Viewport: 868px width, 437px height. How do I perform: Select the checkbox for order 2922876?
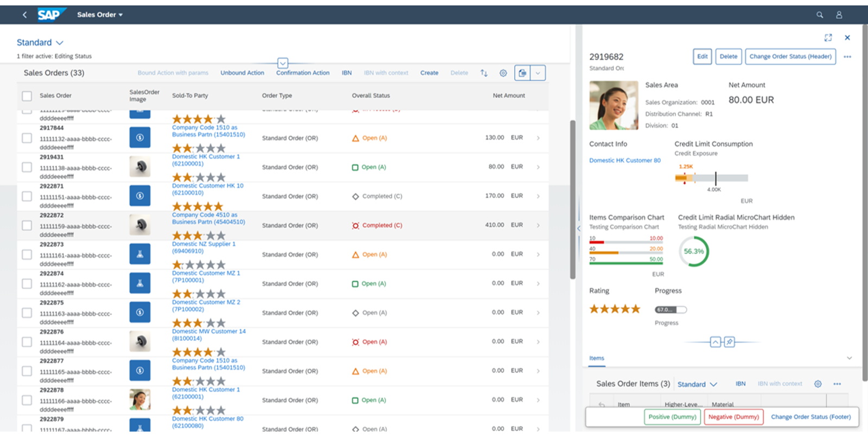27,342
